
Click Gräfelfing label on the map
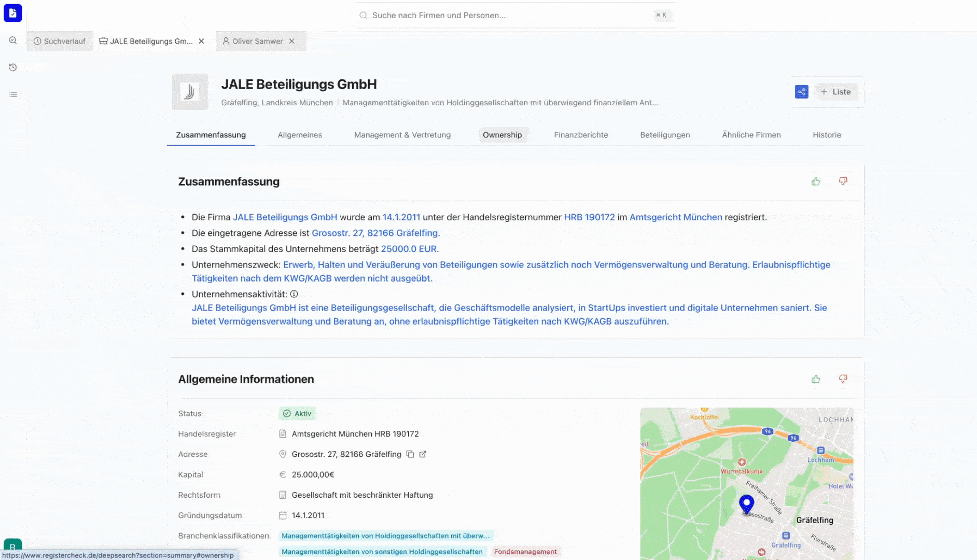click(x=815, y=520)
